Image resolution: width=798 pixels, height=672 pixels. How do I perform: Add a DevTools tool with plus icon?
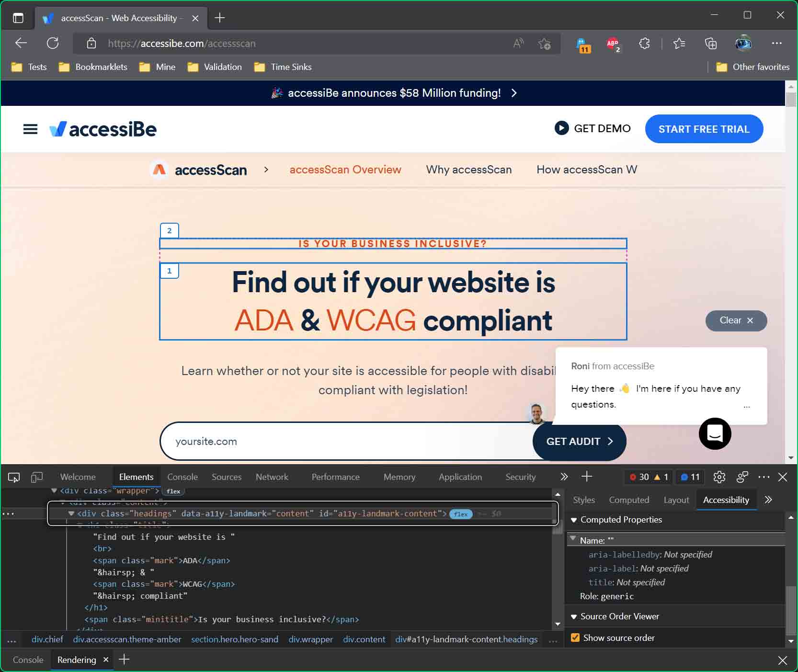pos(587,477)
